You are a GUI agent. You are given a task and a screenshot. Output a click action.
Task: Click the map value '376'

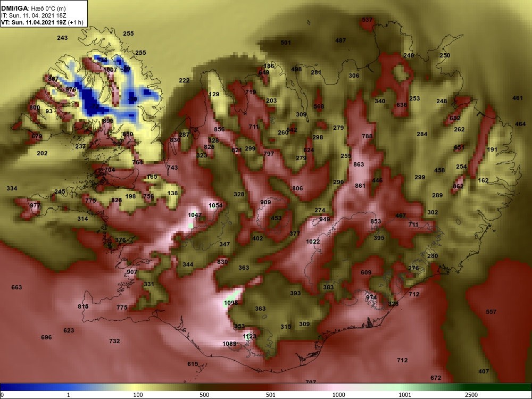120,240
